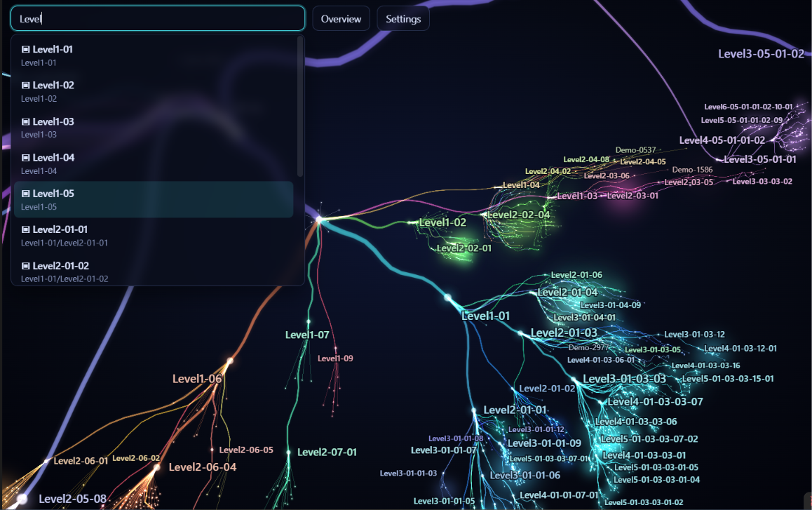Click the note icon beside Level1-03 result
Screen dimensions: 812x510
pos(25,121)
